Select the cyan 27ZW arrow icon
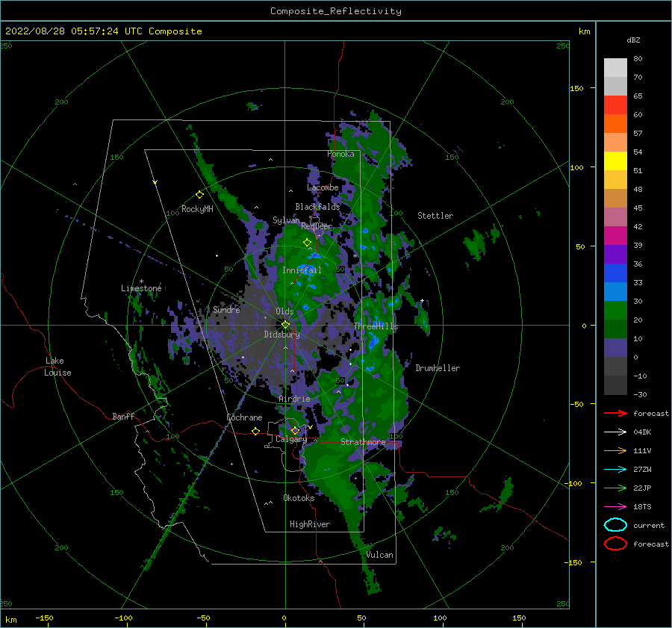Viewport: 672px width, 628px height. click(615, 470)
